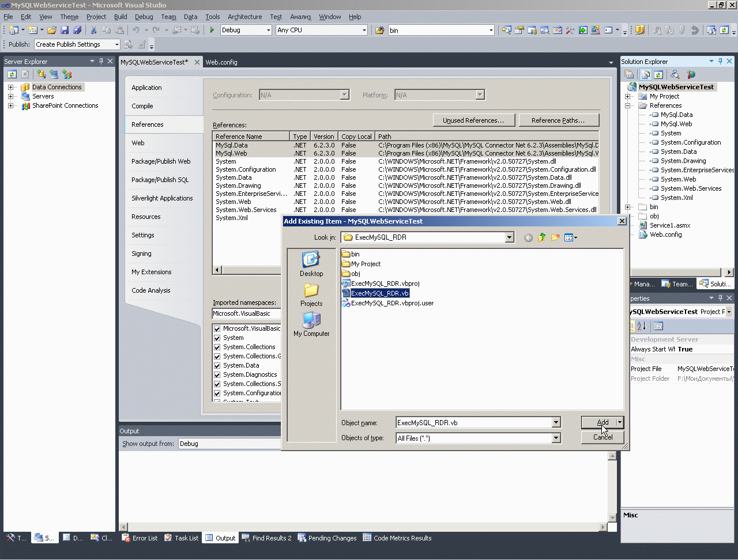This screenshot has width=738, height=560.
Task: Open the Objects of type dropdown
Action: 556,438
